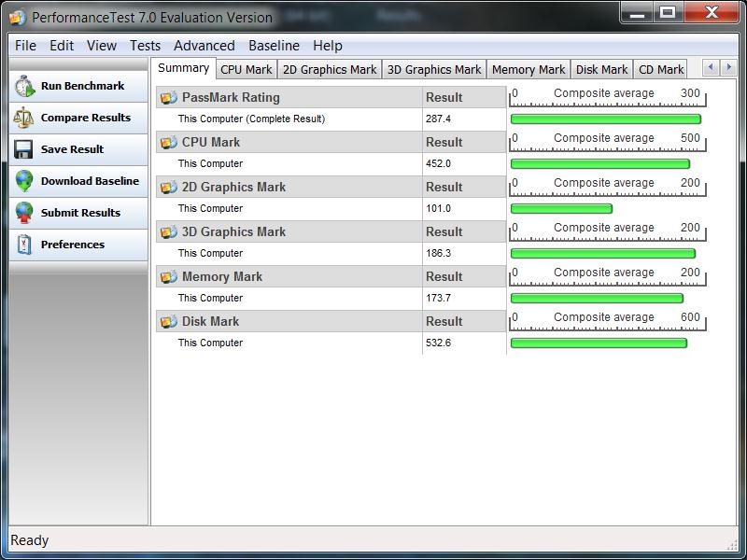Click This Computer (Complete Result) row text
This screenshot has width=747, height=560.
click(251, 119)
